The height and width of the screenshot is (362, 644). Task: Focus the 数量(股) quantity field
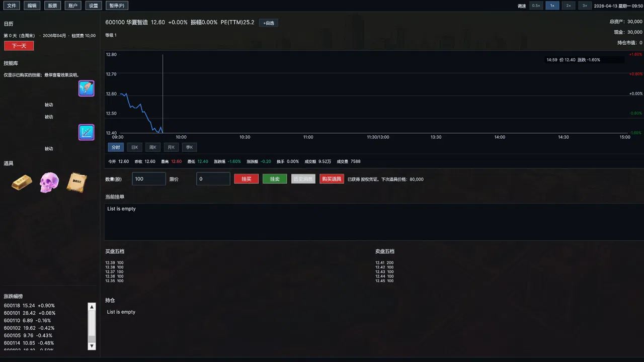tap(149, 178)
